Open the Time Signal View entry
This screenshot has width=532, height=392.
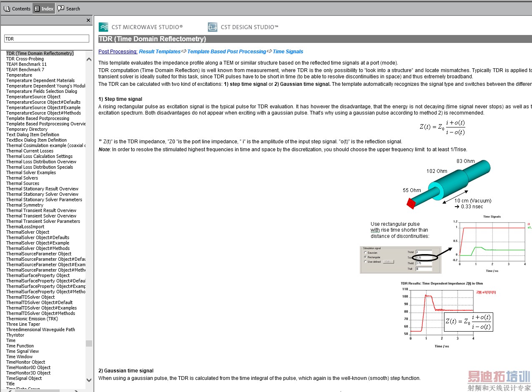tap(23, 351)
